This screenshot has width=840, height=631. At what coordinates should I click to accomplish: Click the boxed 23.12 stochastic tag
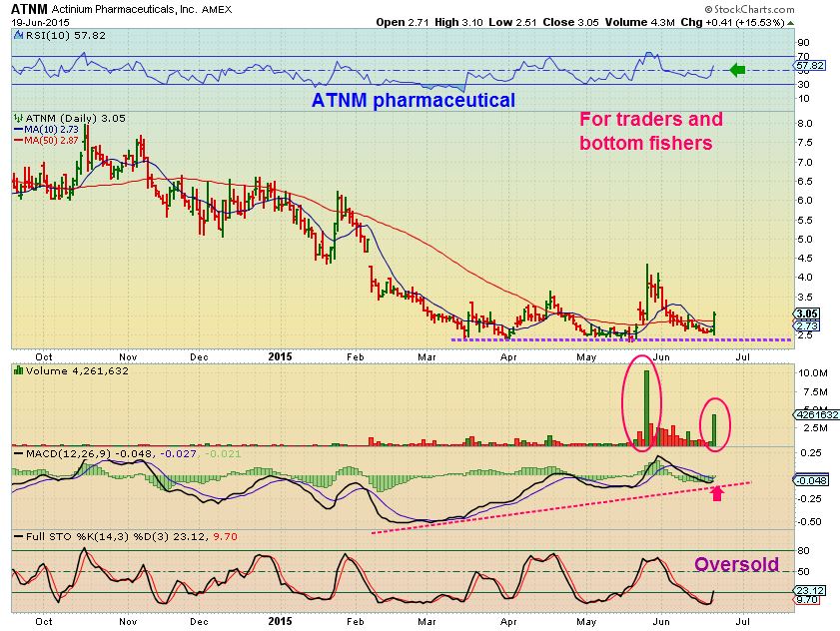pos(809,591)
